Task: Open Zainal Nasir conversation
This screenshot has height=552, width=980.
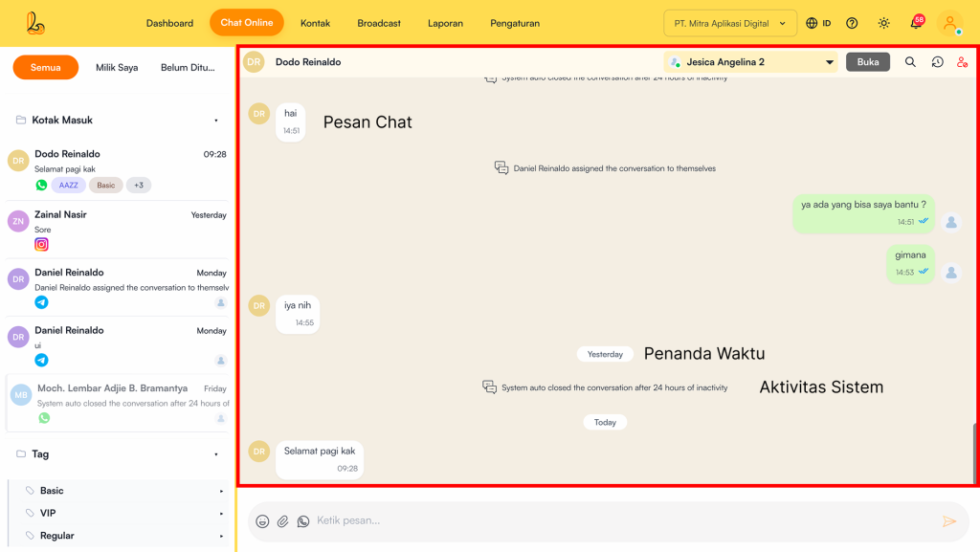Action: click(117, 229)
